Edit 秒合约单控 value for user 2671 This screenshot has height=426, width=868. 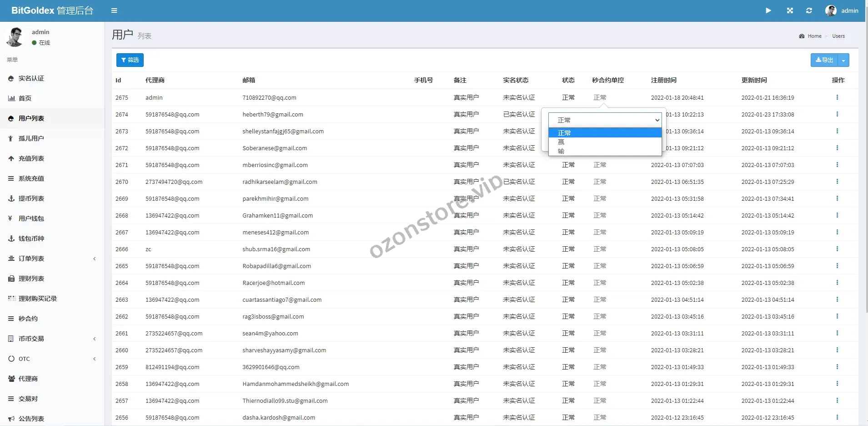point(600,165)
